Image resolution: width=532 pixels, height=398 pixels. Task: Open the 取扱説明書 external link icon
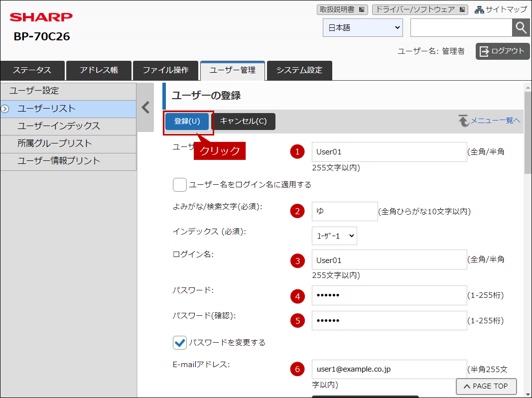point(361,10)
